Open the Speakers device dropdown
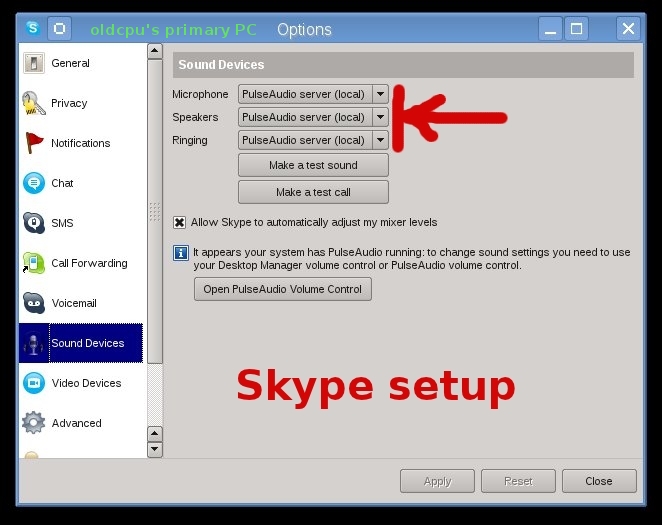Image resolution: width=662 pixels, height=525 pixels. pyautogui.click(x=313, y=117)
